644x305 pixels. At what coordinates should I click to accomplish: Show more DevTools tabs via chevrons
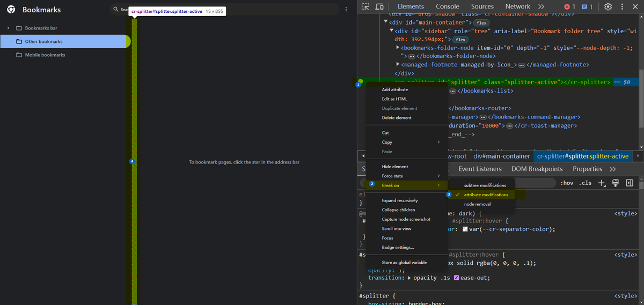point(541,6)
